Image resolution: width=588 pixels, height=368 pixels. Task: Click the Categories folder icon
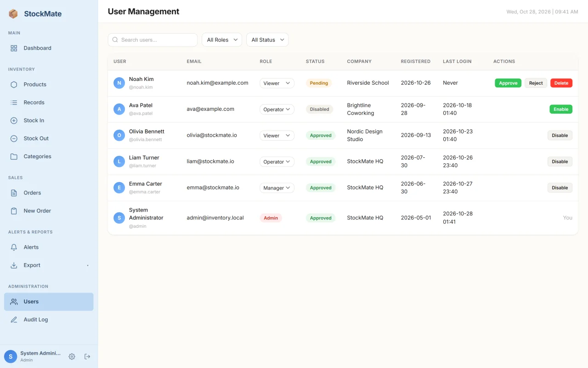pyautogui.click(x=14, y=156)
